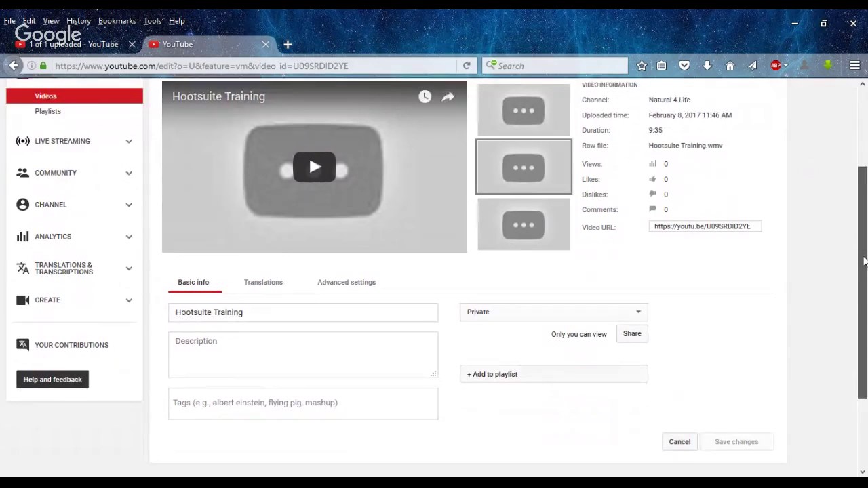Viewport: 868px width, 488px height.
Task: Expand the Analytics section chevron
Action: pos(129,237)
